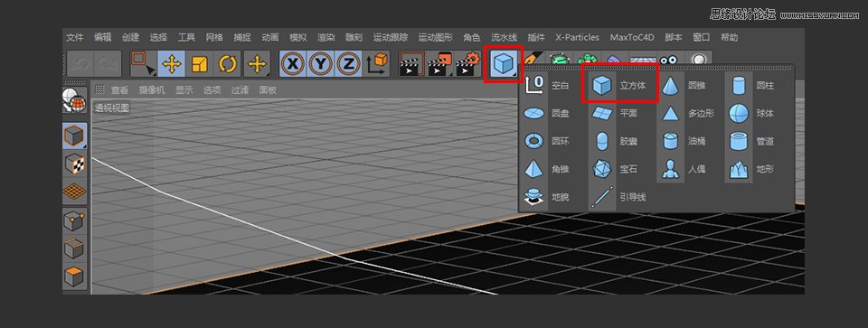Open the viewport 查看 menu
The height and width of the screenshot is (328, 868).
click(119, 90)
